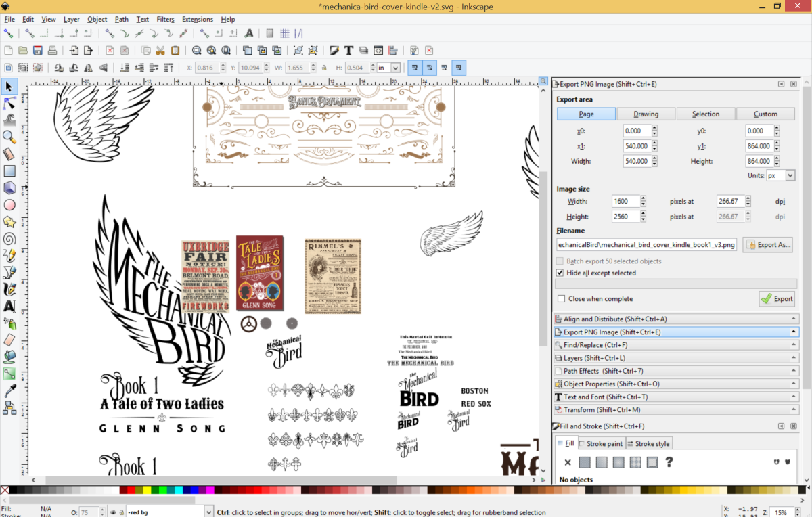Click the Export As... button
The height and width of the screenshot is (517, 812).
pos(767,245)
